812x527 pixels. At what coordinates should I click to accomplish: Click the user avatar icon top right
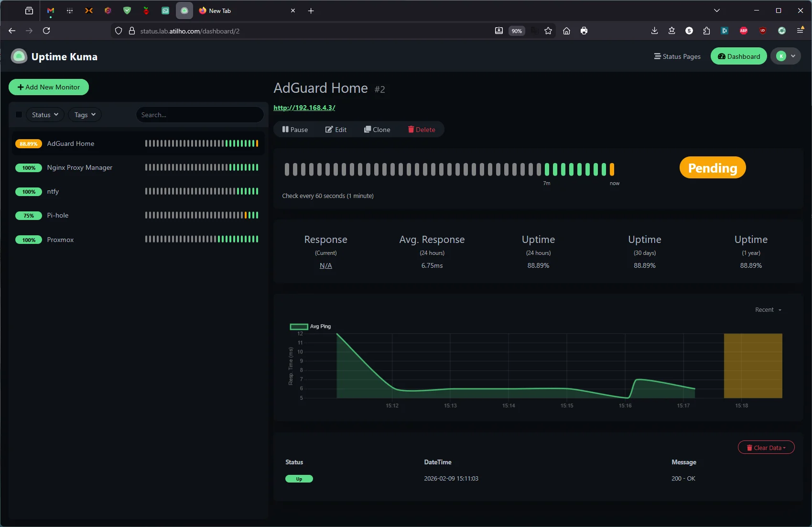782,56
